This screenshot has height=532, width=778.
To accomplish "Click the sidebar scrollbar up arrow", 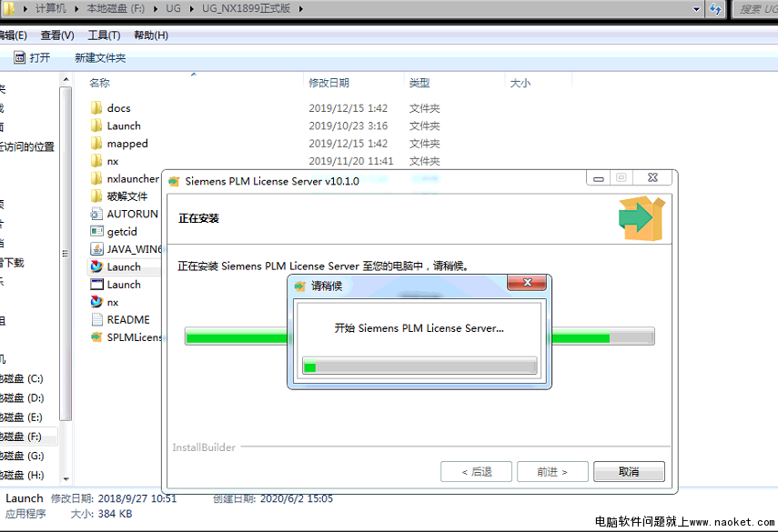I will tap(66, 79).
